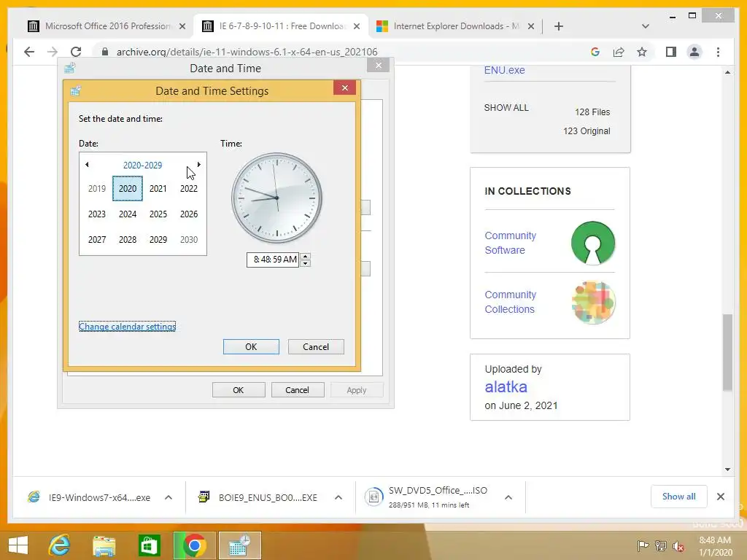Reload the archive.org page
The image size is (747, 560).
tap(76, 52)
